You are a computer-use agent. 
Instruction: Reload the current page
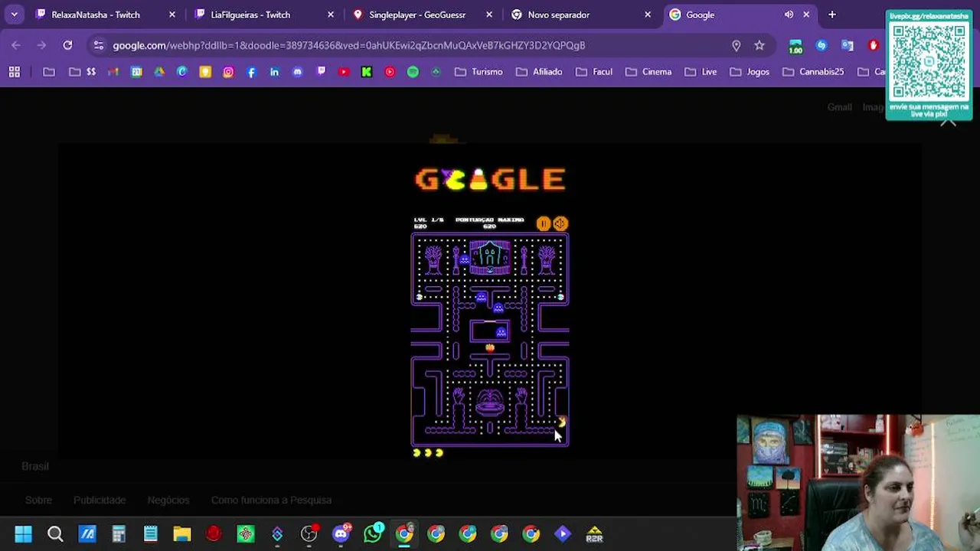tap(67, 45)
